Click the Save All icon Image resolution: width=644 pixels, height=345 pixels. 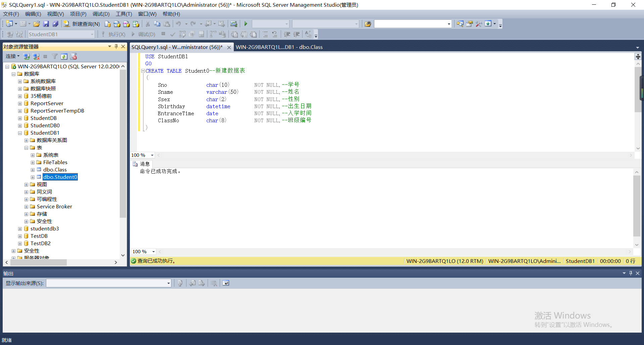[x=56, y=24]
